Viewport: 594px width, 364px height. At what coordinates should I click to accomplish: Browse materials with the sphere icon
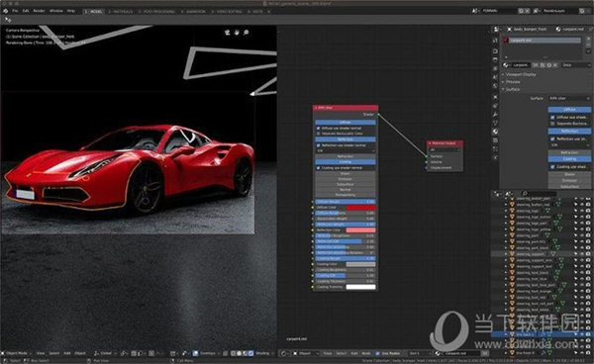pyautogui.click(x=506, y=65)
